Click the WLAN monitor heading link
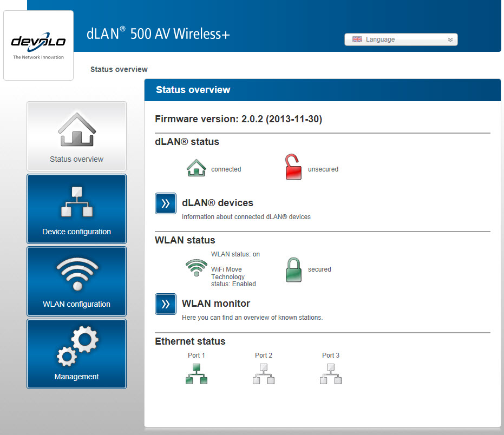The height and width of the screenshot is (435, 504). (x=216, y=304)
